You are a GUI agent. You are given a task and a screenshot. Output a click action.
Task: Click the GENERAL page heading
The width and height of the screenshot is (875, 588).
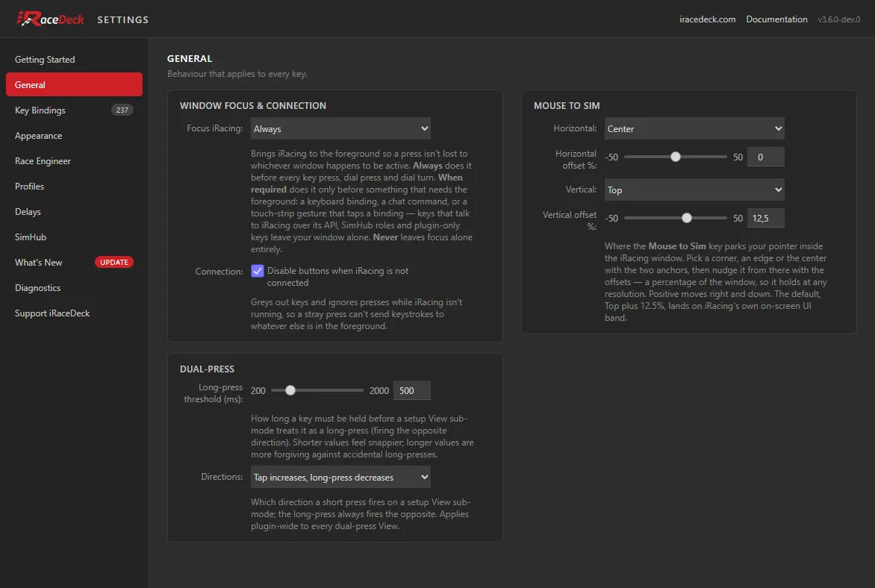click(x=190, y=58)
